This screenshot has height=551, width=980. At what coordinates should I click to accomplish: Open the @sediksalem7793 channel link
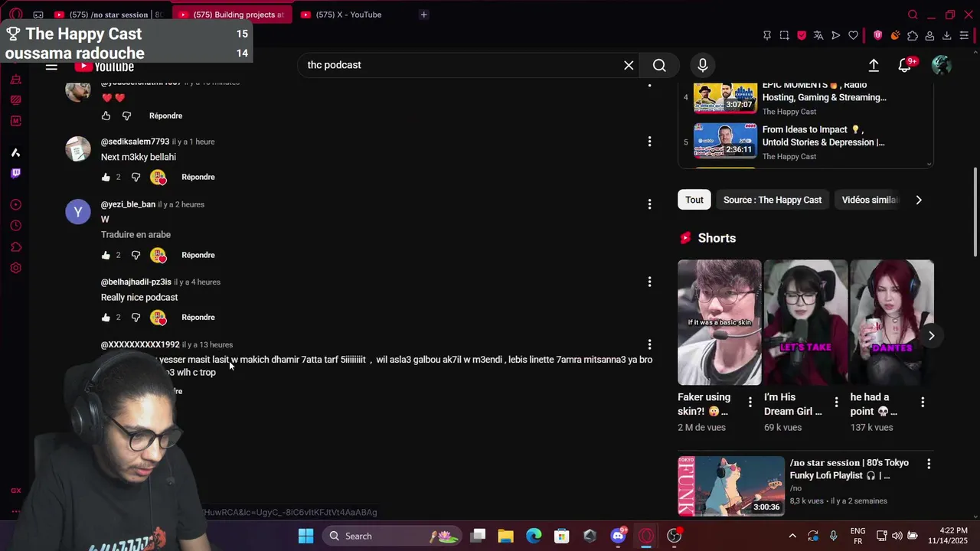click(135, 142)
